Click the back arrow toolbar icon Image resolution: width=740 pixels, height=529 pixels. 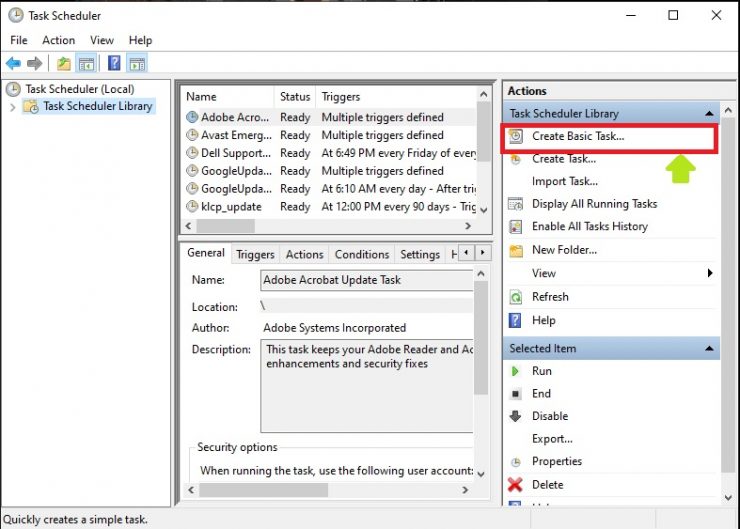point(13,63)
